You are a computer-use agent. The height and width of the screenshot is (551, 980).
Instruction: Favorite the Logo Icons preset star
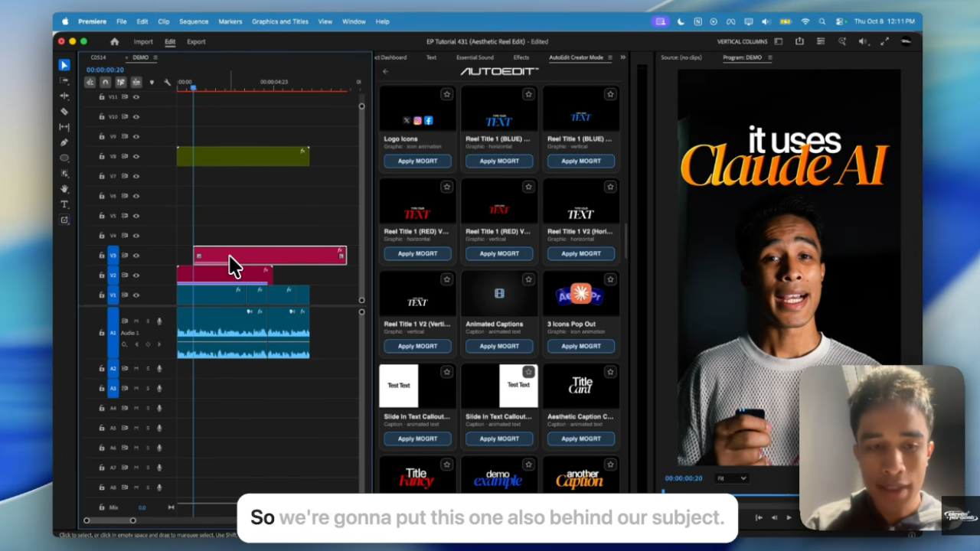coord(446,94)
